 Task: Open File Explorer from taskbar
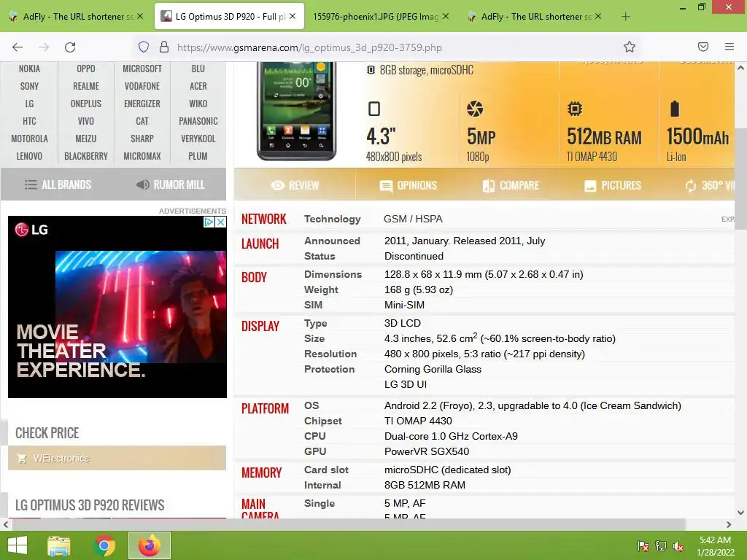(x=59, y=545)
